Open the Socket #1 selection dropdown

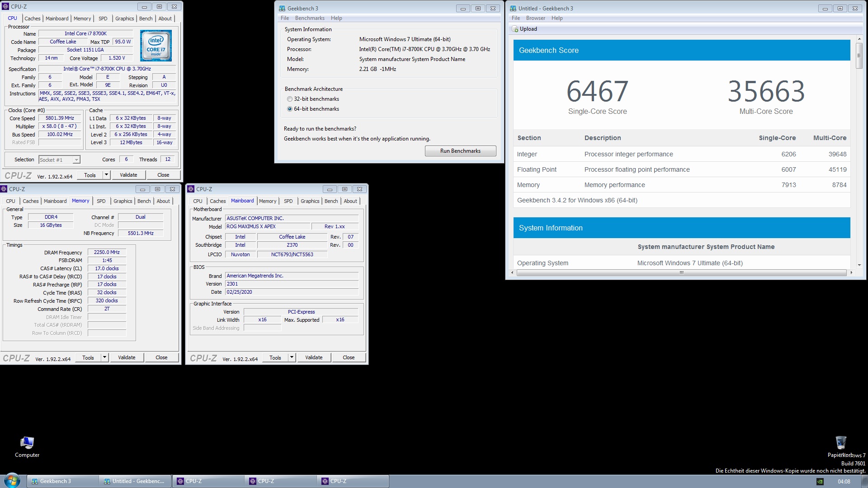tap(76, 160)
